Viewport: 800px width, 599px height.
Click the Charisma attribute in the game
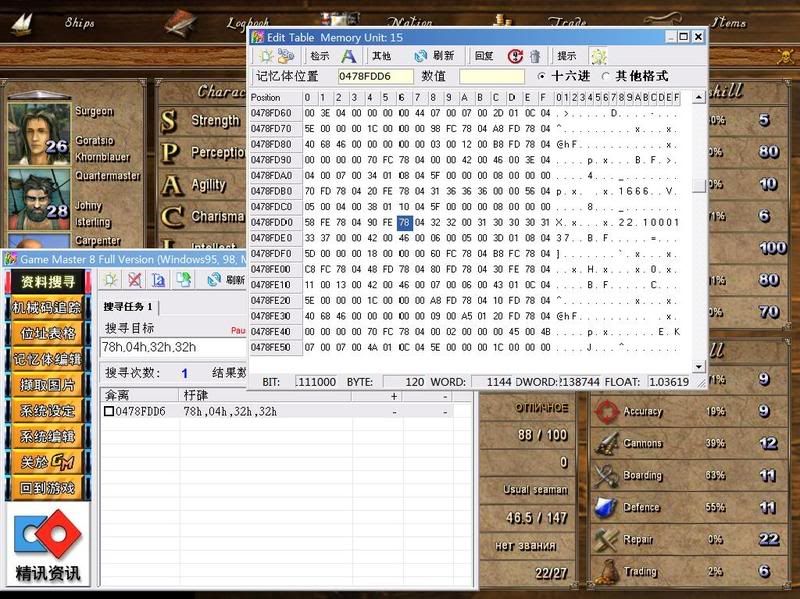pyautogui.click(x=218, y=216)
